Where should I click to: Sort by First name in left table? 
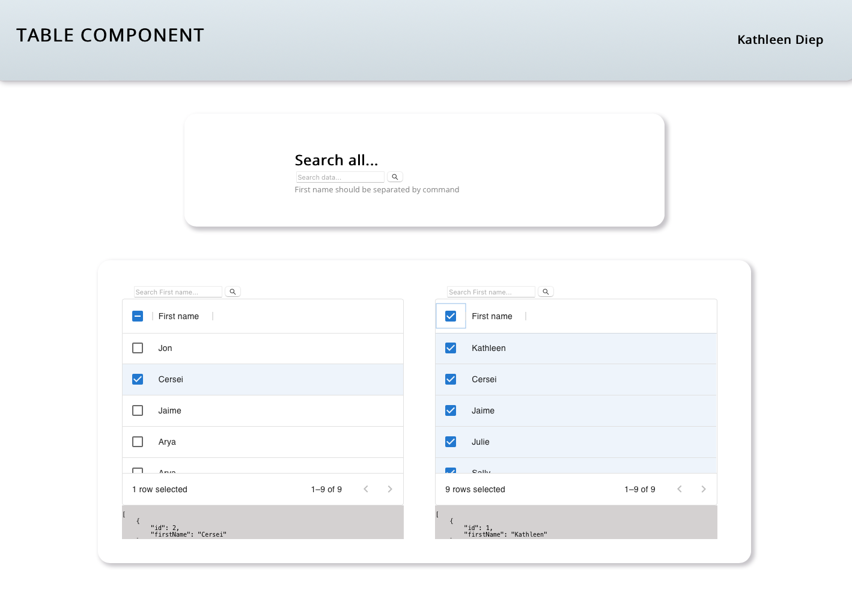point(178,316)
